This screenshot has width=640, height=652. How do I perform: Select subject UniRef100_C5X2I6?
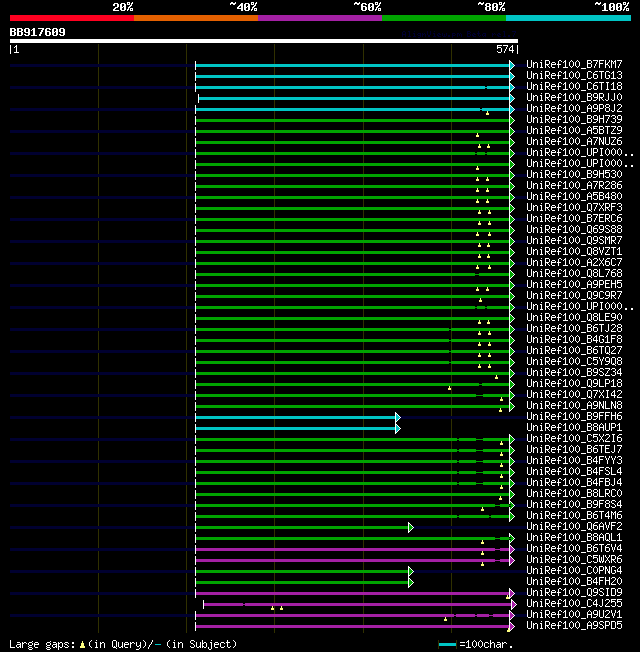point(574,439)
